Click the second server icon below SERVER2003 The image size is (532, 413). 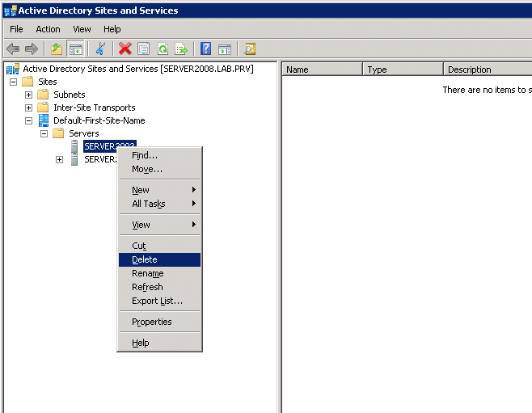74,159
